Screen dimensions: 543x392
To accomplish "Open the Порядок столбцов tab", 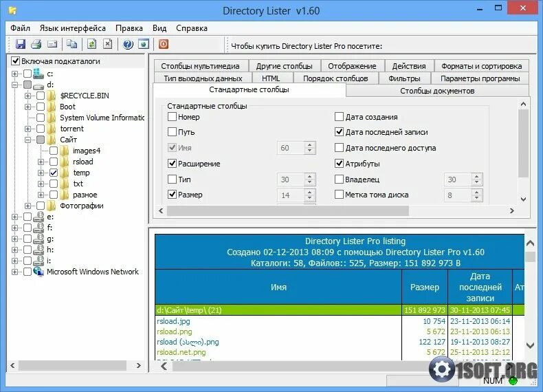I will coord(335,78).
